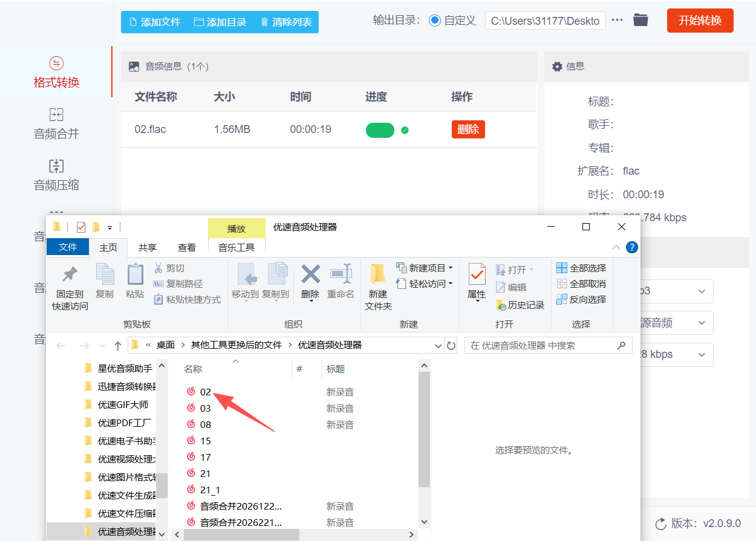
Task: Click 反向选择 to invert selection
Action: click(581, 299)
